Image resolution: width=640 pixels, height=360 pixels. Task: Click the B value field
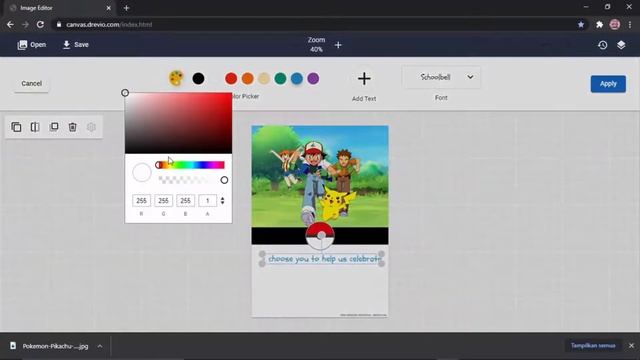pos(185,200)
